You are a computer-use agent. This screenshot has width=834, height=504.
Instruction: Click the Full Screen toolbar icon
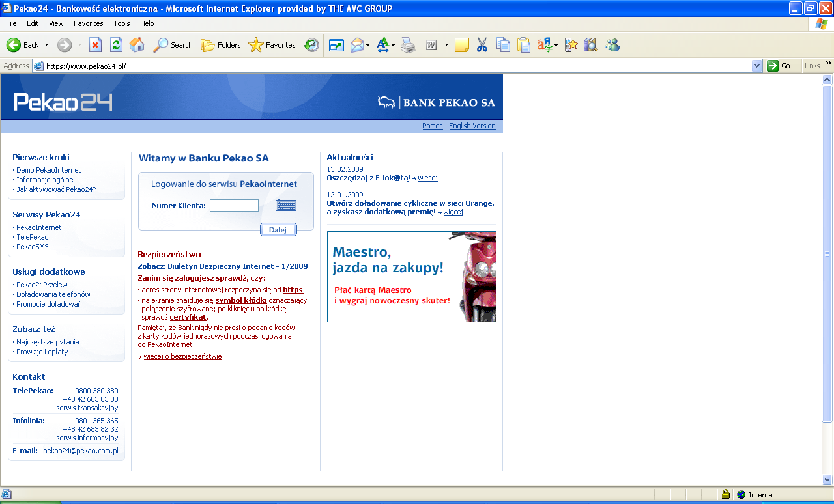click(x=336, y=45)
